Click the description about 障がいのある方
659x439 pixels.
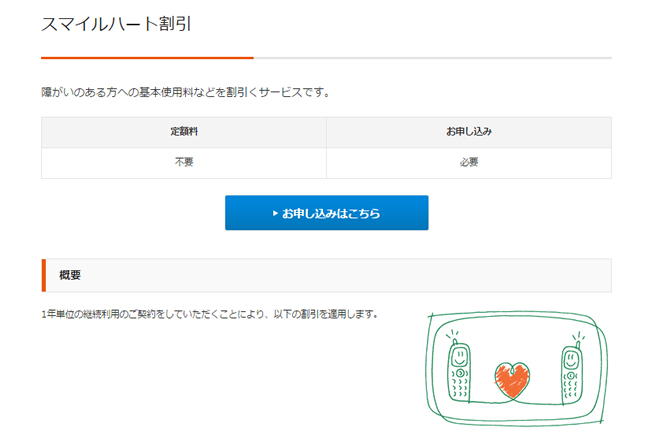[185, 92]
